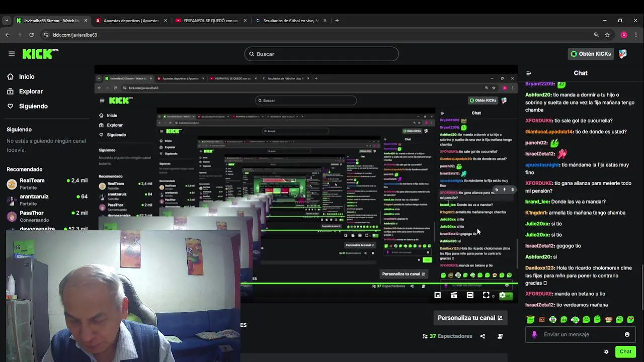
Task: Click the Personaliza tu canal button
Action: 470,318
